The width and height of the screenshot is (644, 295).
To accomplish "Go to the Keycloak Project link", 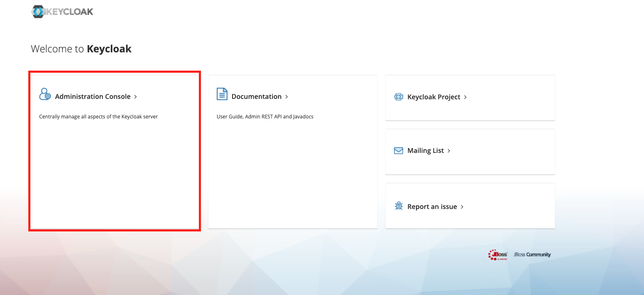I will 433,97.
